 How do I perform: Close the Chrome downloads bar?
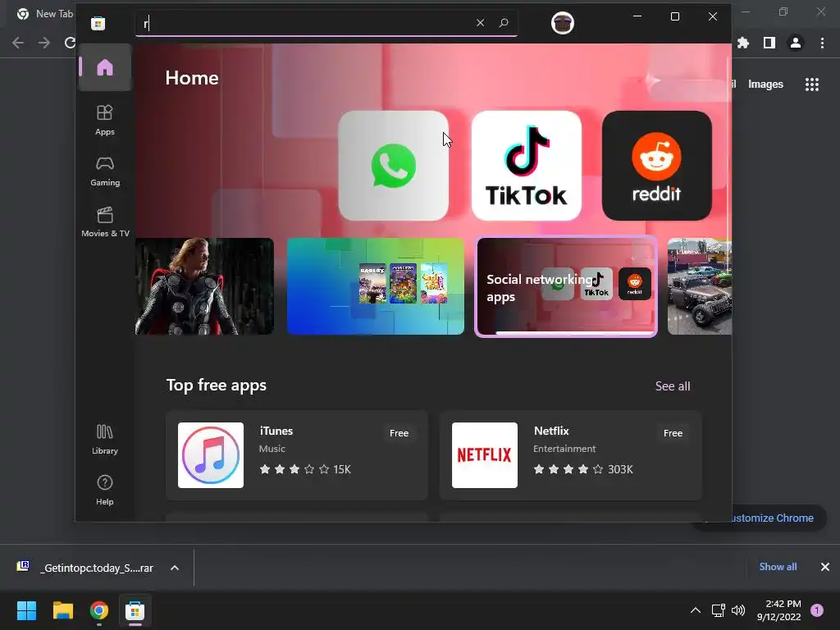[825, 567]
